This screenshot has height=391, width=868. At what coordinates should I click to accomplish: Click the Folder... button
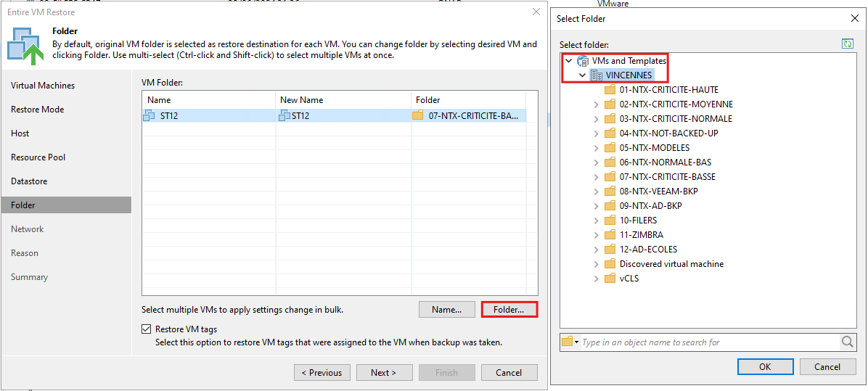509,310
